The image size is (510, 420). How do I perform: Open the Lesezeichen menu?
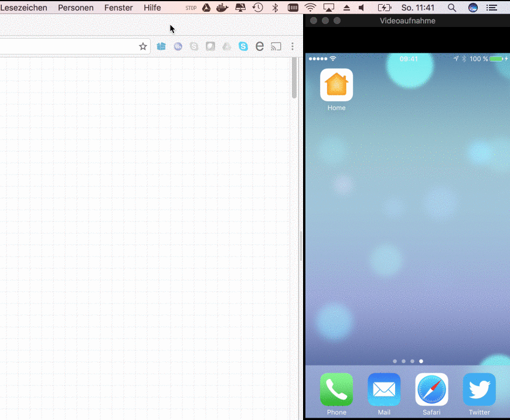coord(24,8)
